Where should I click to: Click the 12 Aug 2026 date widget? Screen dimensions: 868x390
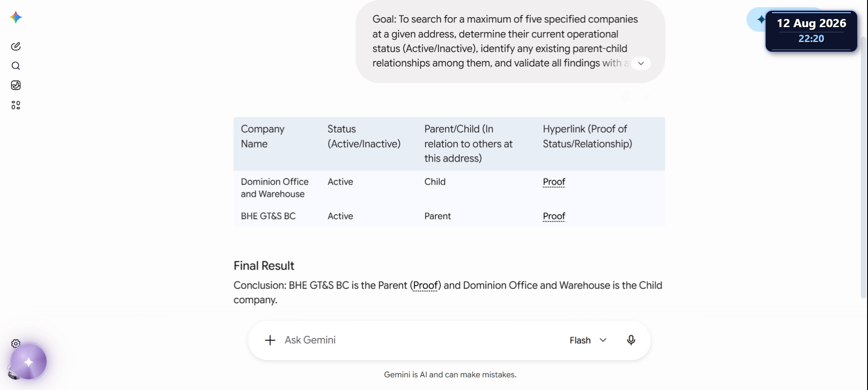point(811,31)
